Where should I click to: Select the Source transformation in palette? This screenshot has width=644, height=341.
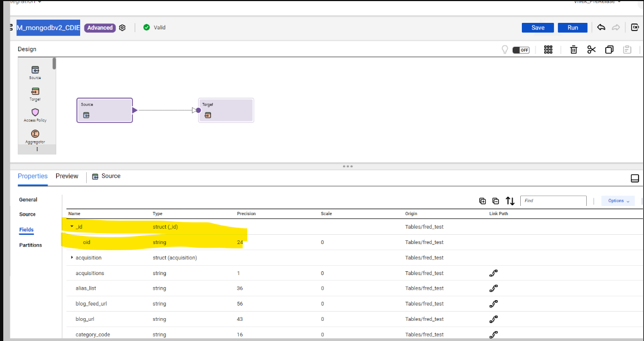pyautogui.click(x=35, y=72)
